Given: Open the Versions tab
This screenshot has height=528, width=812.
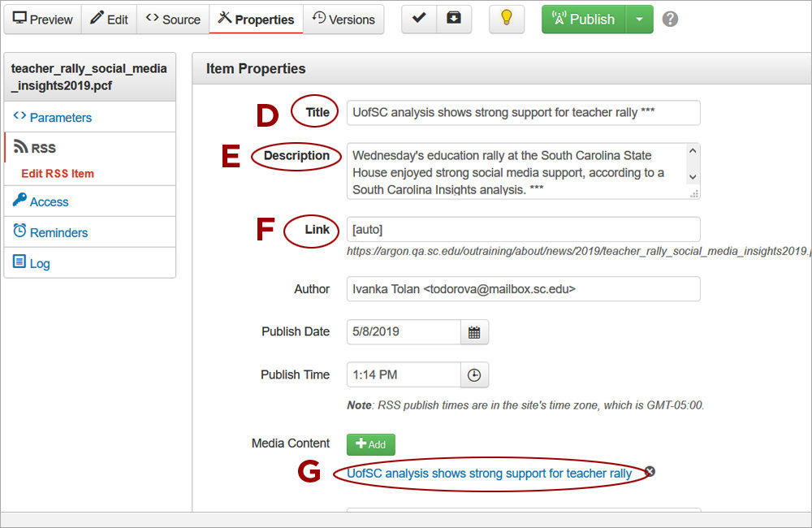Looking at the screenshot, I should pos(343,19).
